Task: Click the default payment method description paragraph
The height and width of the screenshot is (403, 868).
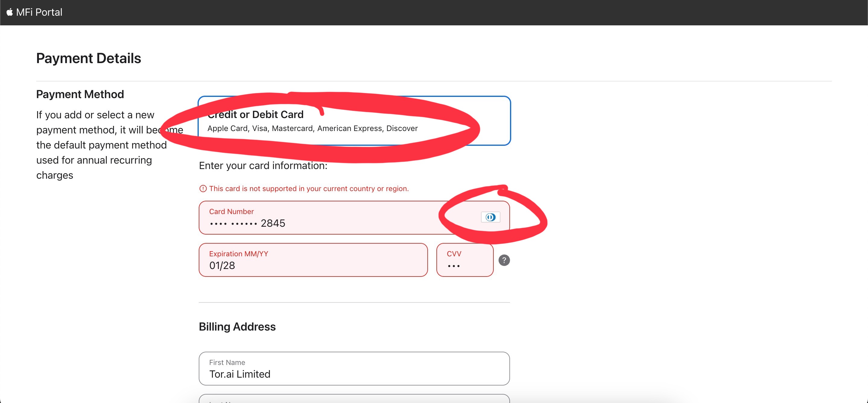Action: coord(101,145)
